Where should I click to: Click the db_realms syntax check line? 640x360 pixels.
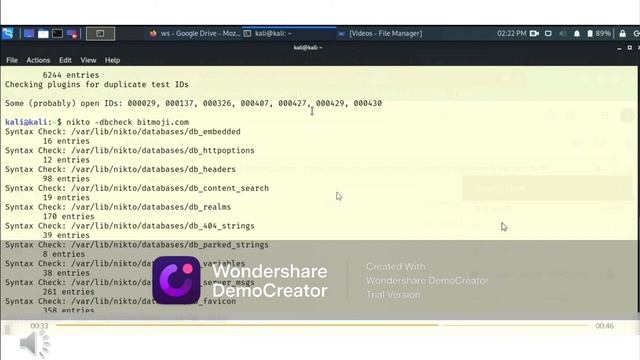coord(118,207)
